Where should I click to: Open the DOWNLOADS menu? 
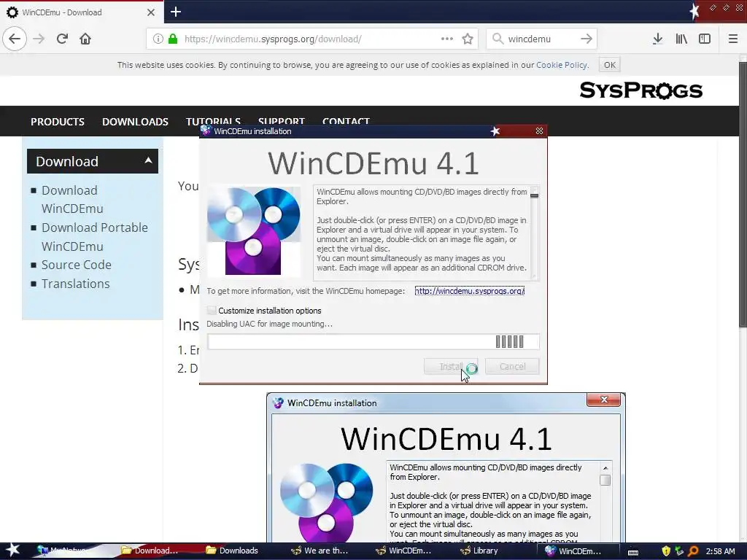(x=135, y=122)
